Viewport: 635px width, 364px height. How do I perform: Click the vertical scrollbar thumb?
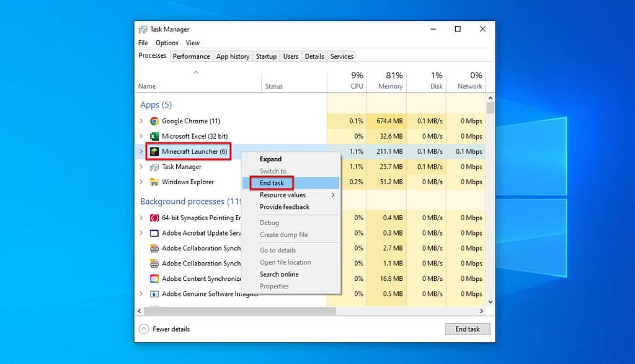491,108
